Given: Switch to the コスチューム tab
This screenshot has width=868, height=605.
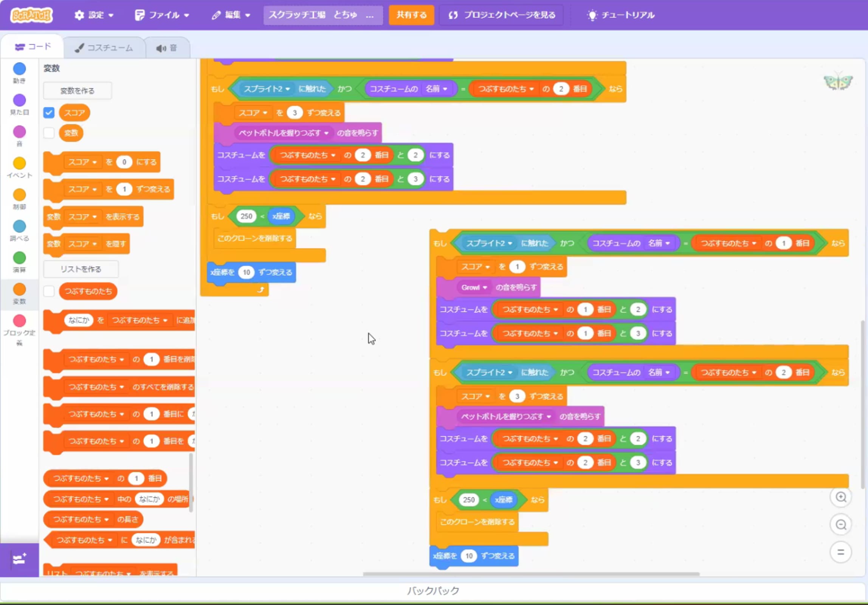Looking at the screenshot, I should tap(104, 48).
